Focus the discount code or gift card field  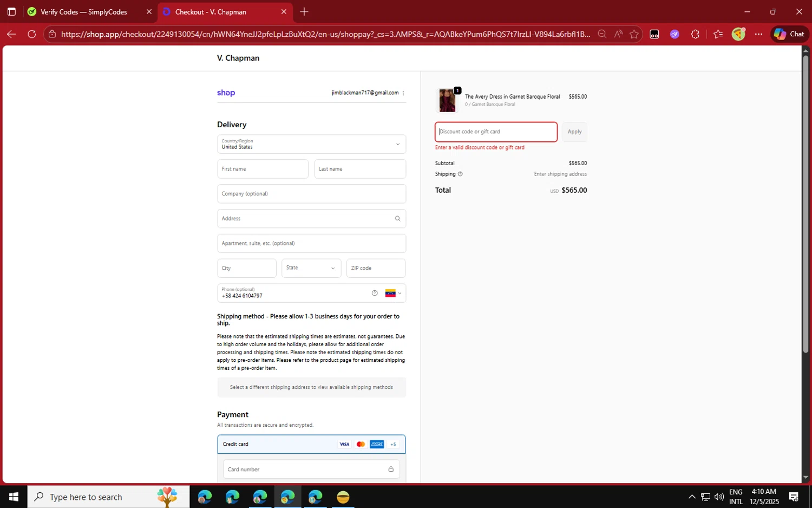point(496,132)
